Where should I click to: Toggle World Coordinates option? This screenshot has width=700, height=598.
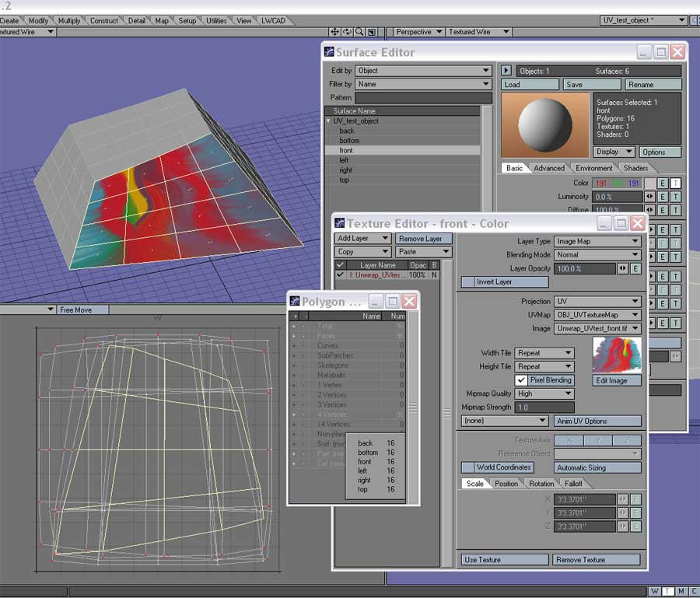pyautogui.click(x=497, y=467)
